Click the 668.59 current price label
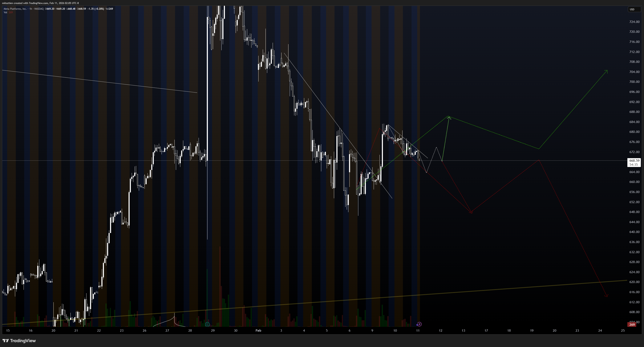 635,161
